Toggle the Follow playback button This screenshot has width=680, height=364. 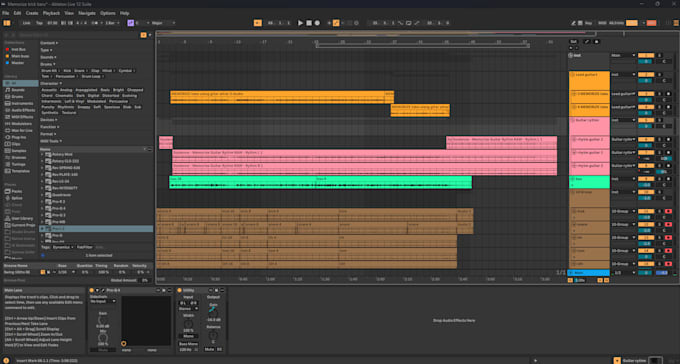[258, 23]
